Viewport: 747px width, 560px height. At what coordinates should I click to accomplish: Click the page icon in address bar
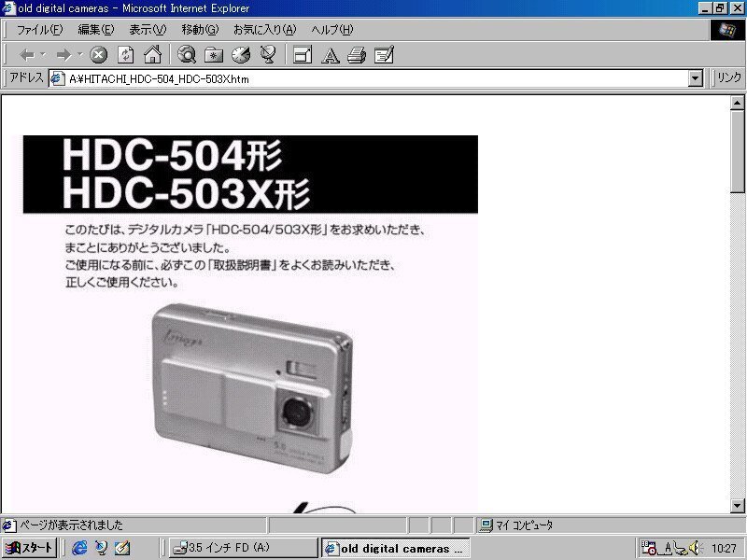click(x=57, y=78)
